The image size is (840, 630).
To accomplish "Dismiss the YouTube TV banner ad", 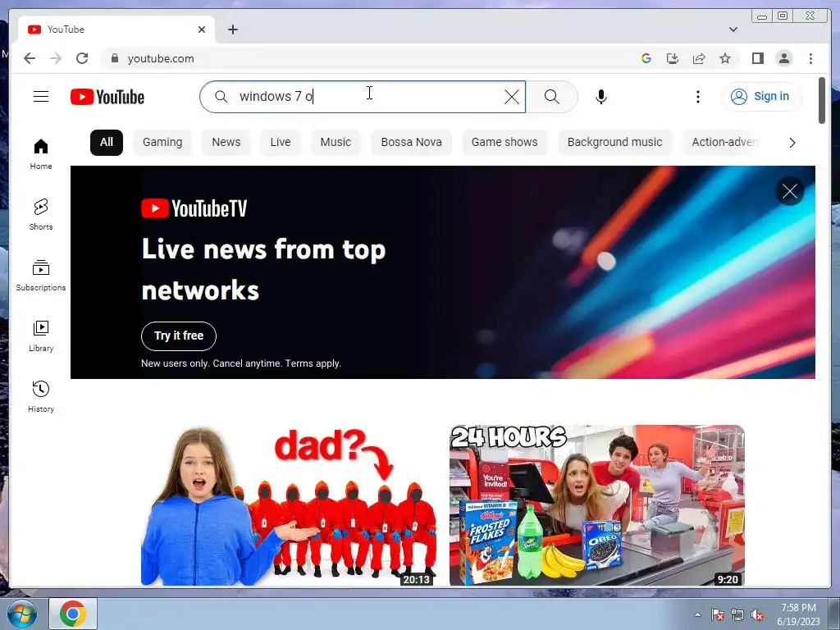I will (x=790, y=191).
